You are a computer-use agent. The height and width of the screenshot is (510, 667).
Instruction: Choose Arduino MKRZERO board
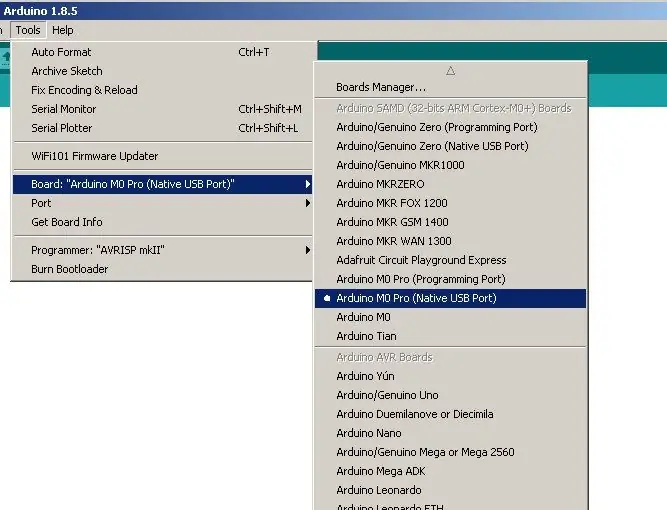point(450,184)
